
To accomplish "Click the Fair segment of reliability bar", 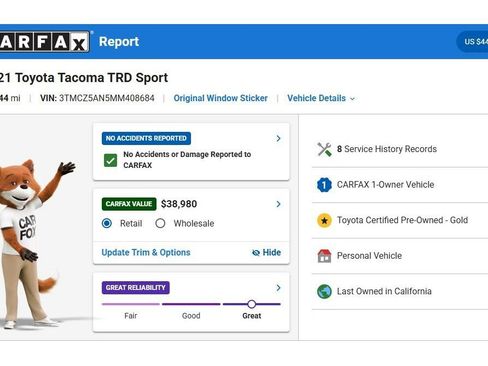I will coord(131,304).
